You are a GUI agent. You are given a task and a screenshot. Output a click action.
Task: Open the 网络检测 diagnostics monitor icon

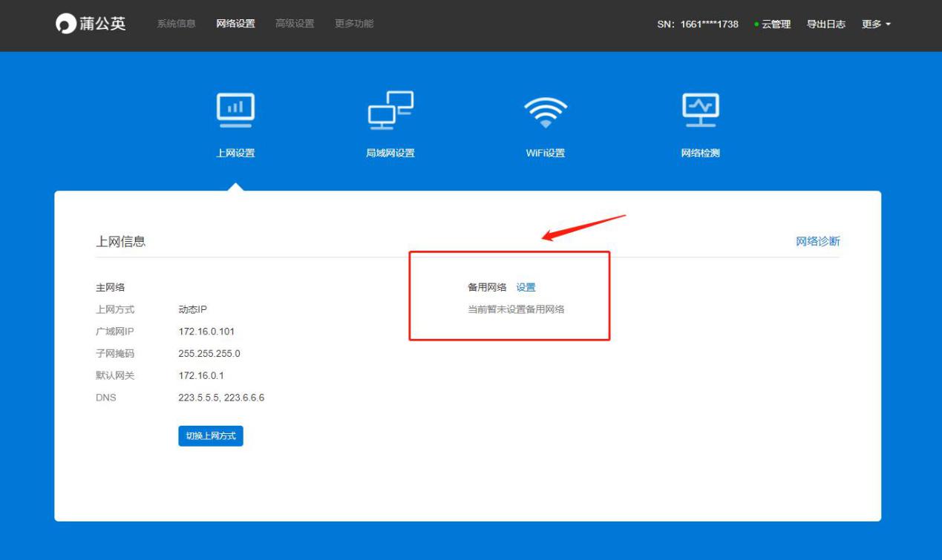pyautogui.click(x=701, y=109)
